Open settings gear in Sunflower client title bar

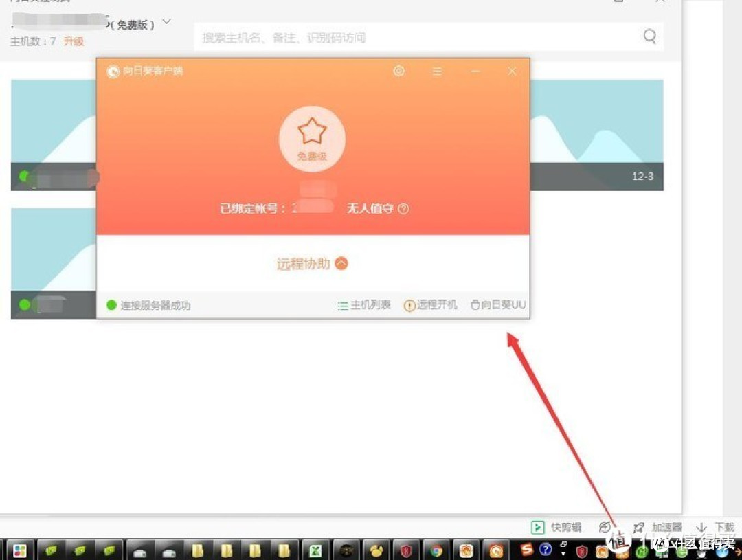(399, 71)
